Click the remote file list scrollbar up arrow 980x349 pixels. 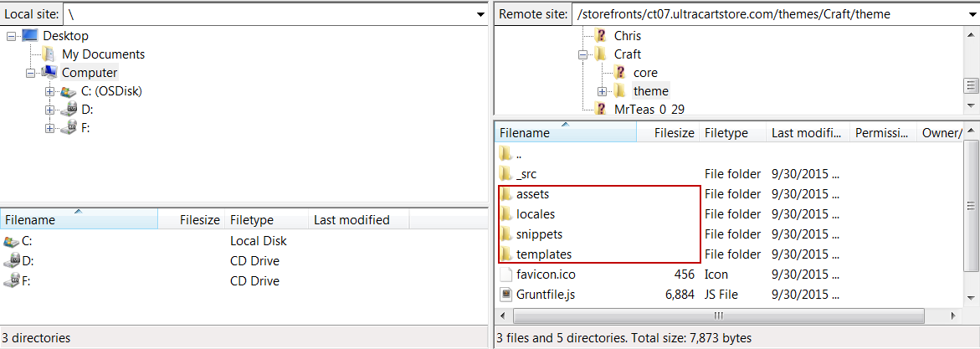(971, 131)
